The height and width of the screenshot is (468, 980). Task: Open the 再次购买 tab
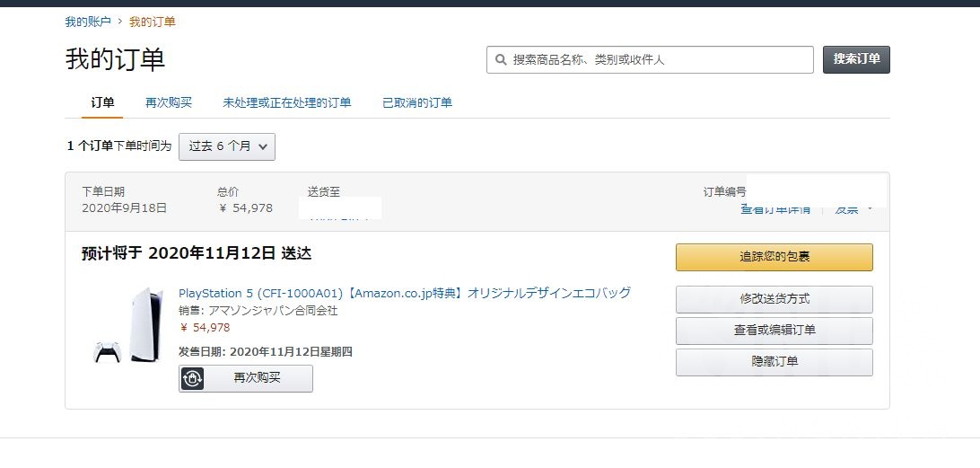[x=169, y=102]
